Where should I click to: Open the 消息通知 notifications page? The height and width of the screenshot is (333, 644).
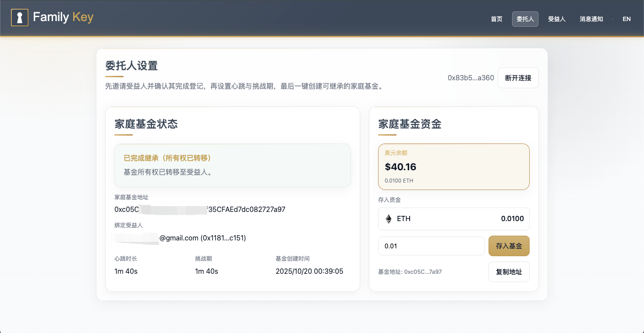591,19
